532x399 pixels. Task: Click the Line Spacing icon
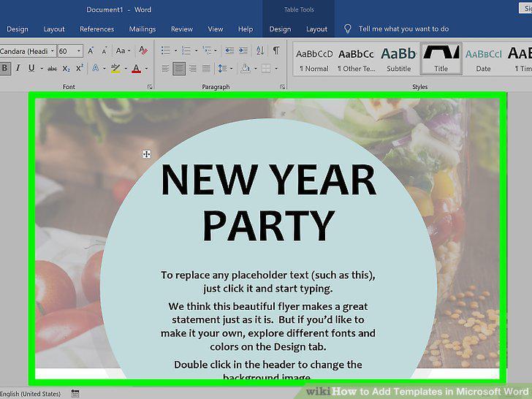tap(222, 69)
